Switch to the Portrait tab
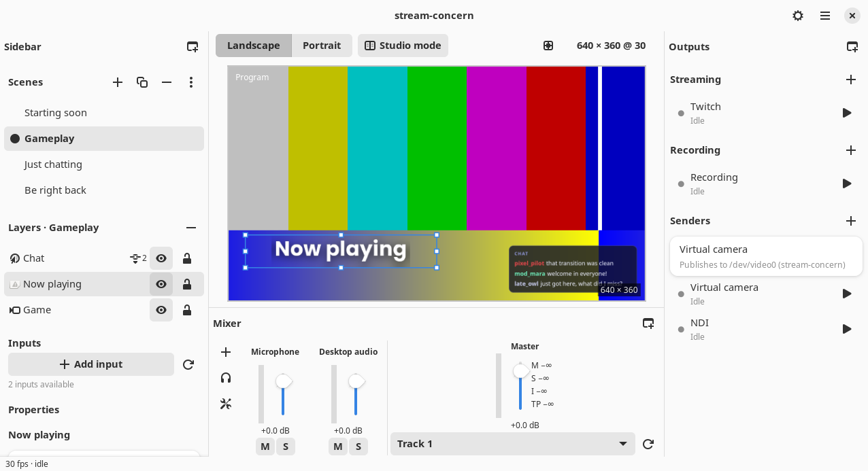The width and height of the screenshot is (868, 471). [x=322, y=46]
